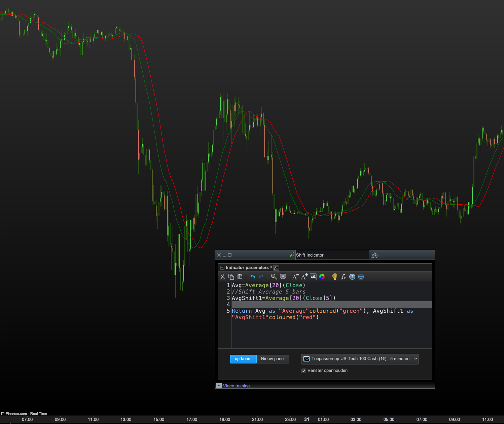Viewport: 504px width, 424px height.
Task: Collapse the Indicator parameters section
Action: tap(222, 268)
